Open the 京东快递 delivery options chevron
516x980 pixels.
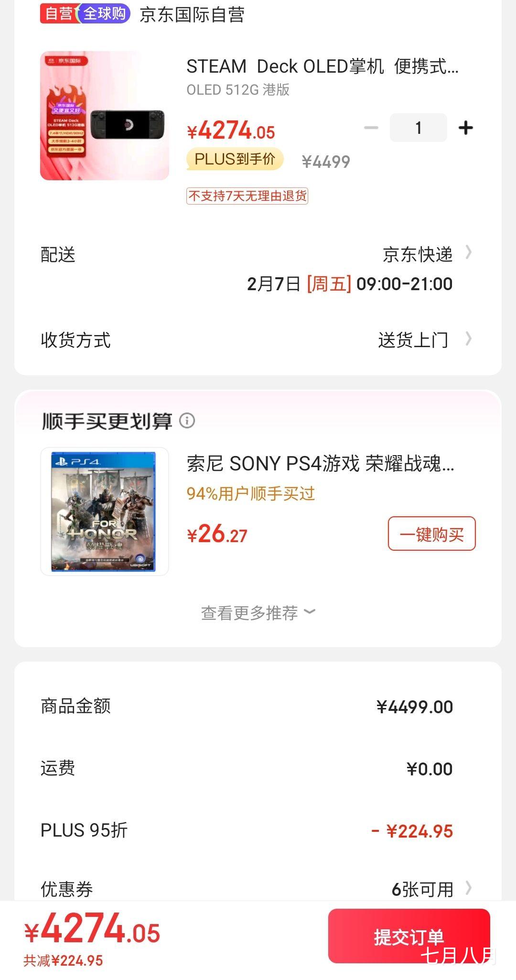pyautogui.click(x=469, y=252)
